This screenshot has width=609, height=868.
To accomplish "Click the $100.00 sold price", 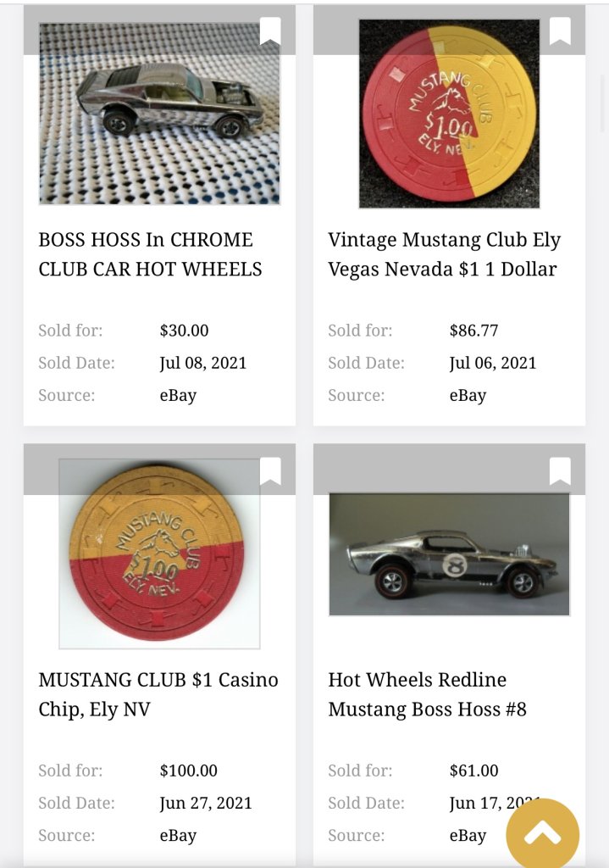I will click(188, 771).
